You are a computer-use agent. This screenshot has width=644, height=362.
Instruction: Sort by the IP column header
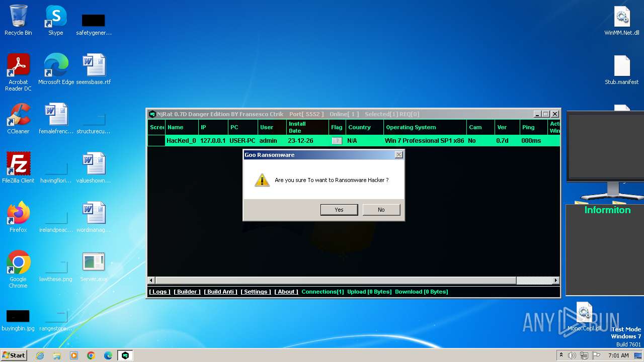tap(213, 127)
